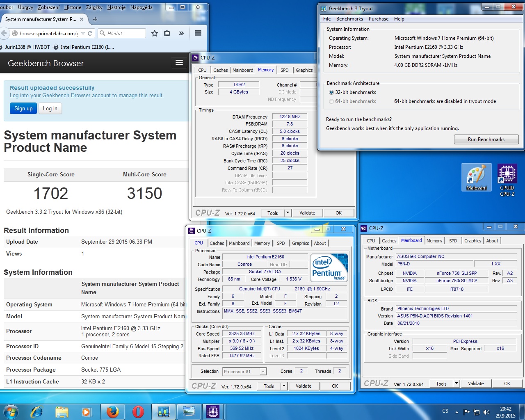This screenshot has width=525, height=420.
Task: Open Intel Pentium E2160 bookmark
Action: tap(84, 47)
